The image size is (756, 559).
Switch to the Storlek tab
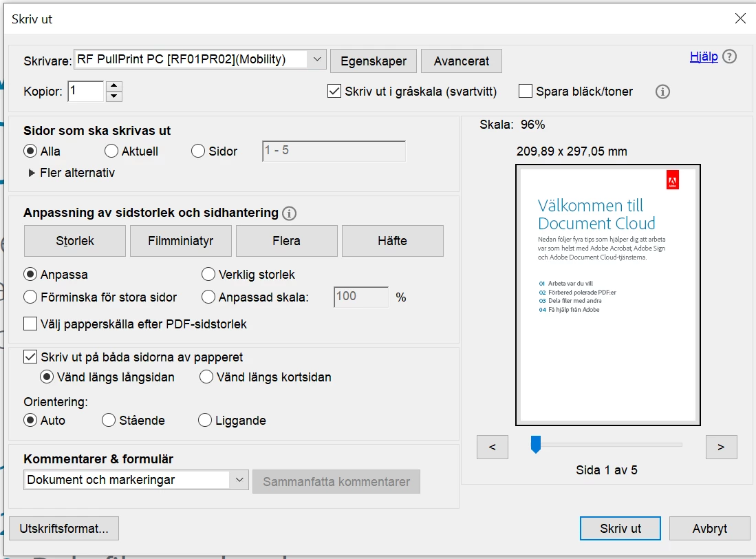coord(75,241)
